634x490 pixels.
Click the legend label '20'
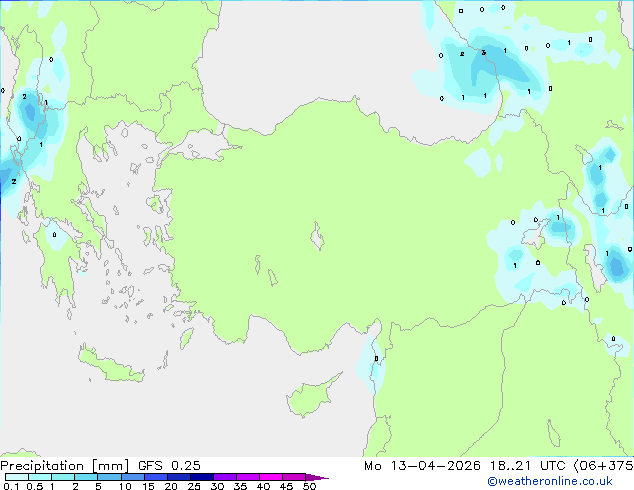point(171,486)
